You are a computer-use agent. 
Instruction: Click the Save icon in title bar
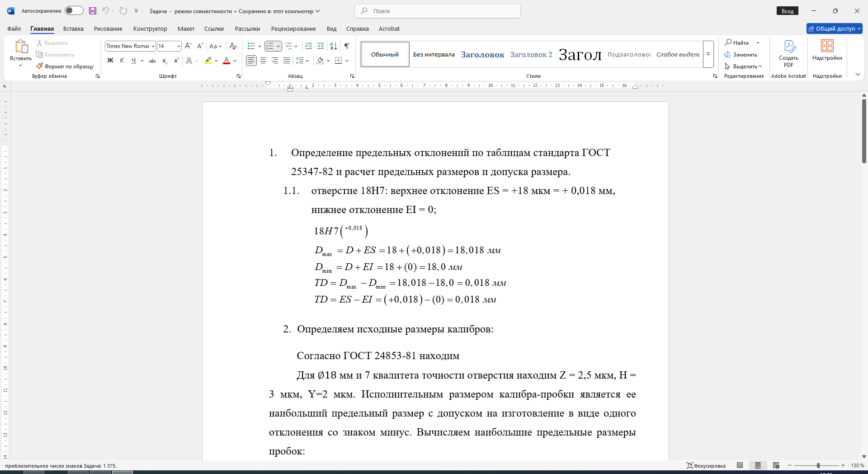tap(93, 11)
